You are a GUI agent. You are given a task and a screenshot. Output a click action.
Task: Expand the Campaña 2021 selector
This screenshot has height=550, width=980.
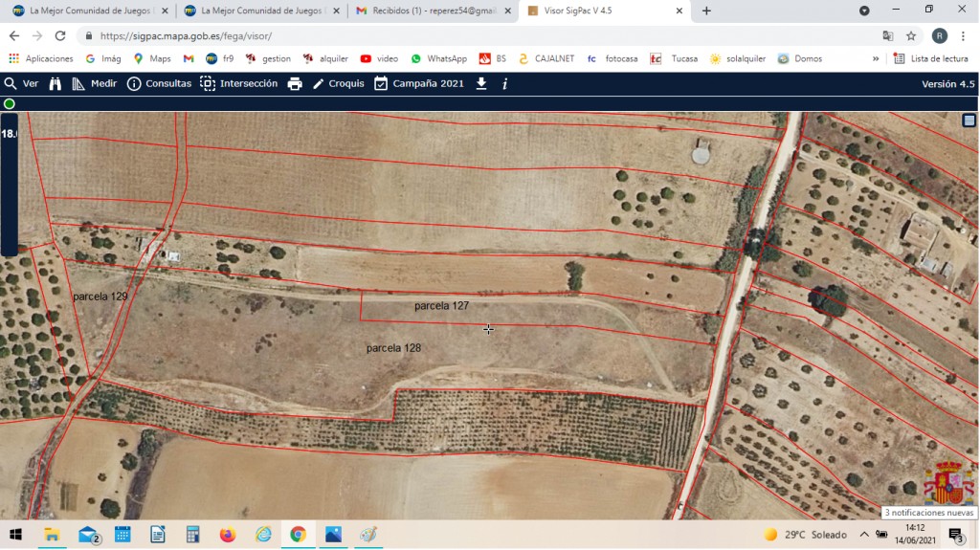tap(419, 84)
